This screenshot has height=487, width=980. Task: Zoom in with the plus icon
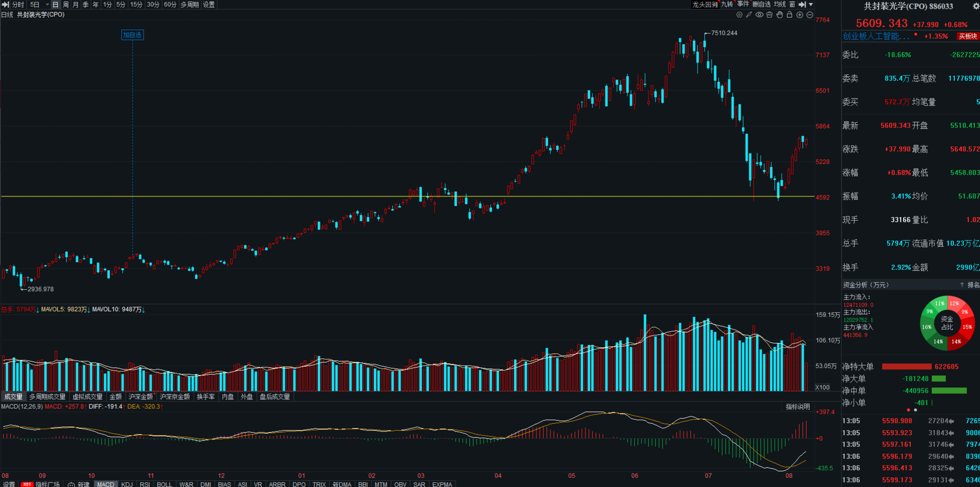click(x=800, y=15)
